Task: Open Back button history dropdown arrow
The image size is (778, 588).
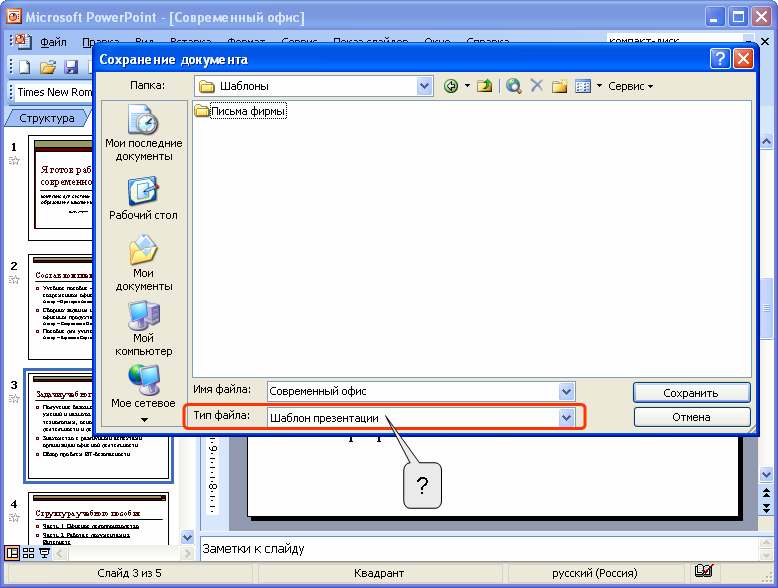Action: [x=467, y=86]
